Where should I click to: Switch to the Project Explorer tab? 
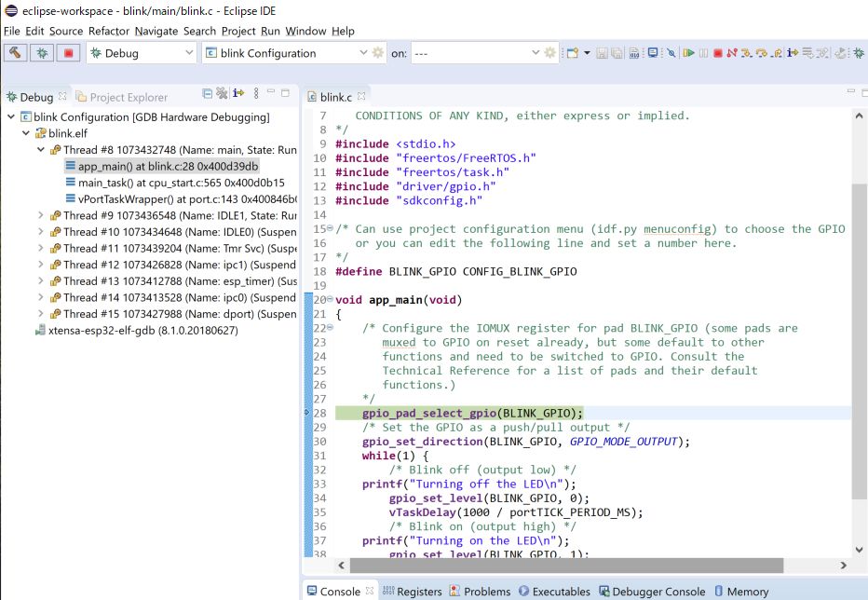coord(122,97)
